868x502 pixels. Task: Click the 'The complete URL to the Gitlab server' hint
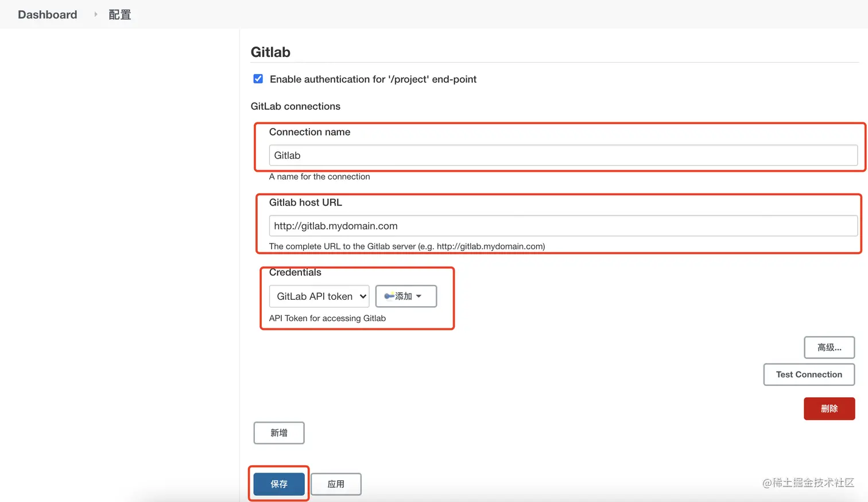pyautogui.click(x=407, y=246)
